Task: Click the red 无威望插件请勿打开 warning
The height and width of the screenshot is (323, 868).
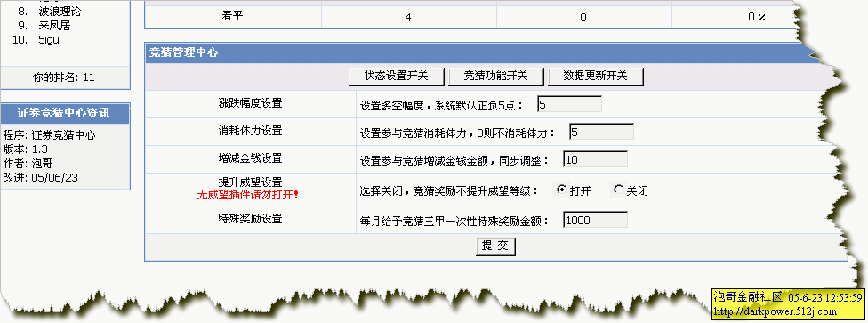Action: 248,195
